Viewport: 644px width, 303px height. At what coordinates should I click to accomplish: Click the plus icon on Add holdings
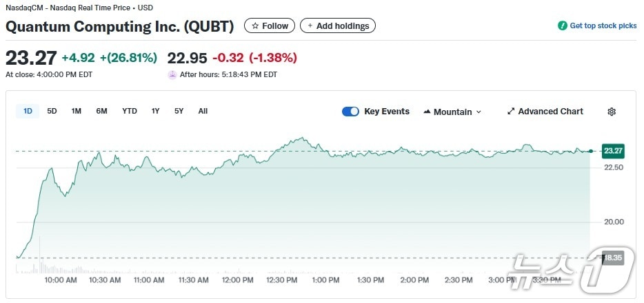(x=310, y=26)
